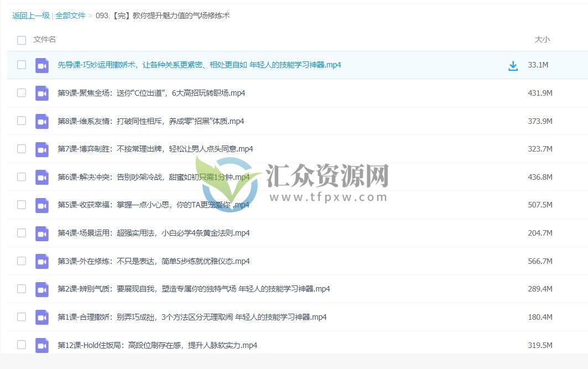Click the download icon on 先导课 row
This screenshot has width=588, height=369.
[x=513, y=65]
